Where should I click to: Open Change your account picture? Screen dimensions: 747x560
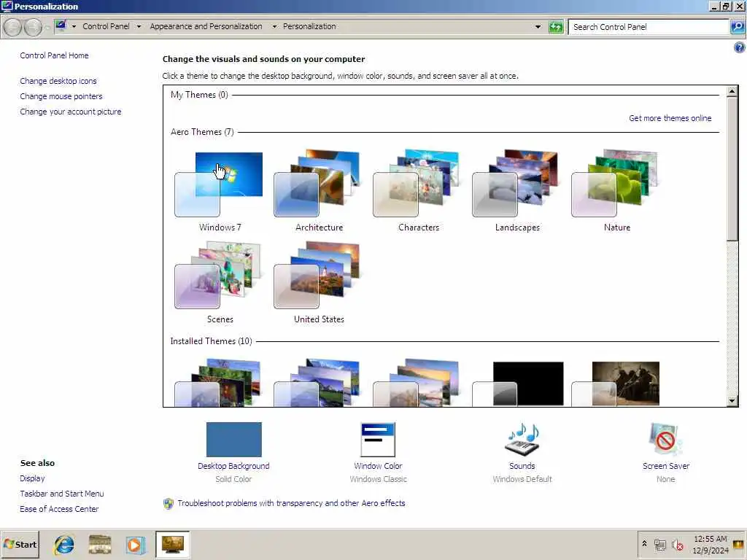click(x=71, y=112)
